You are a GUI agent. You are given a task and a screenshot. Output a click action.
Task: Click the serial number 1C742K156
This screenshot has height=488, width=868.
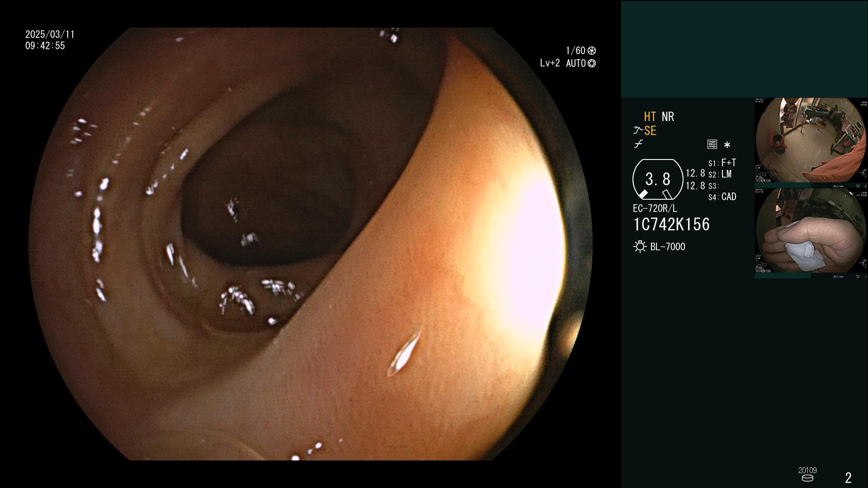[x=671, y=225]
